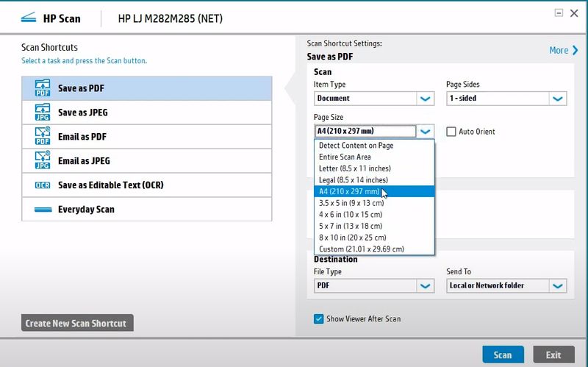Select the Email as JPEG label
Viewport: 588px width, 367px height.
coord(84,160)
